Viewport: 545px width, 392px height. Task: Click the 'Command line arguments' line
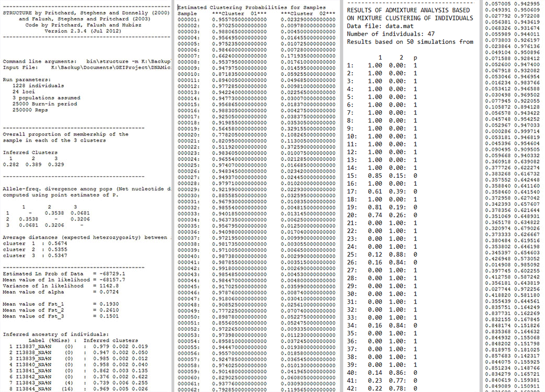(86, 62)
